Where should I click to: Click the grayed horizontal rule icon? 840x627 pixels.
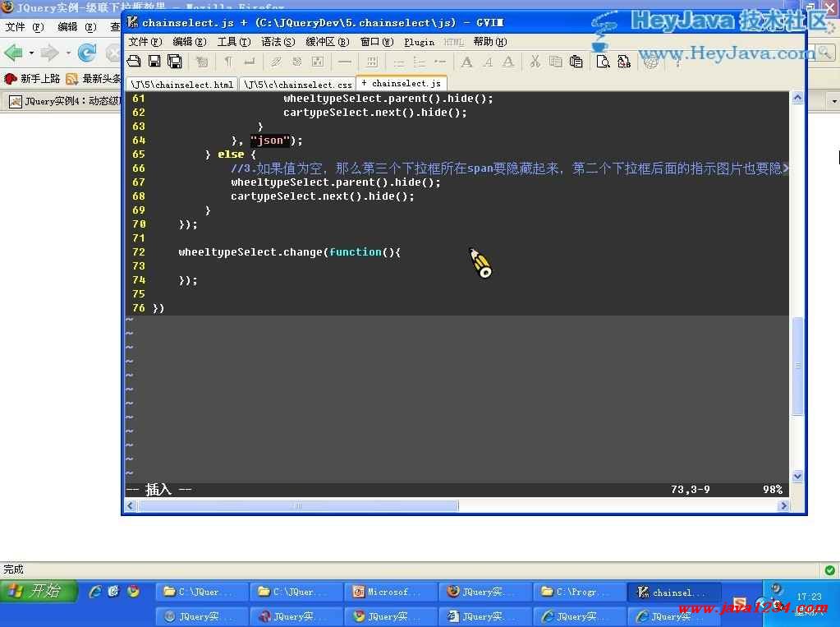345,62
